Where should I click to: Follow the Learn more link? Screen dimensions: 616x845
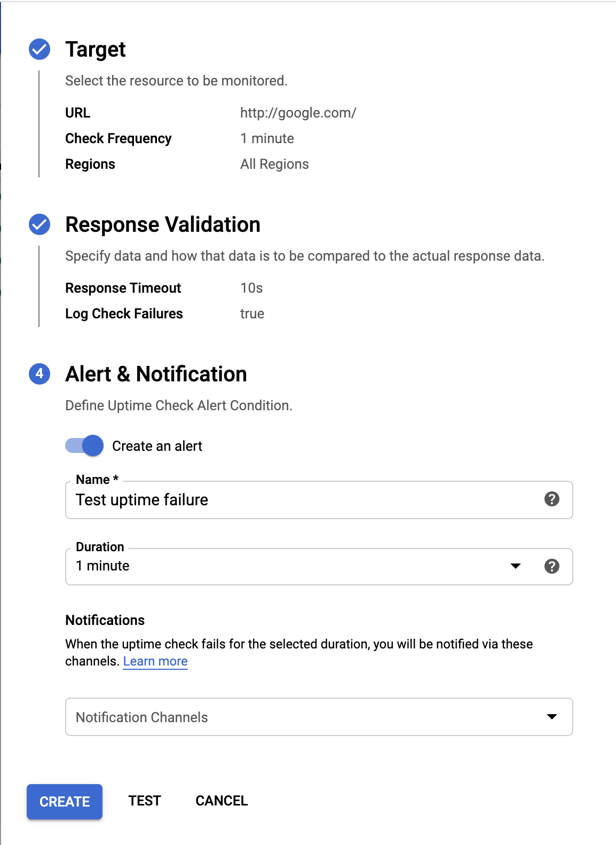[x=155, y=661]
